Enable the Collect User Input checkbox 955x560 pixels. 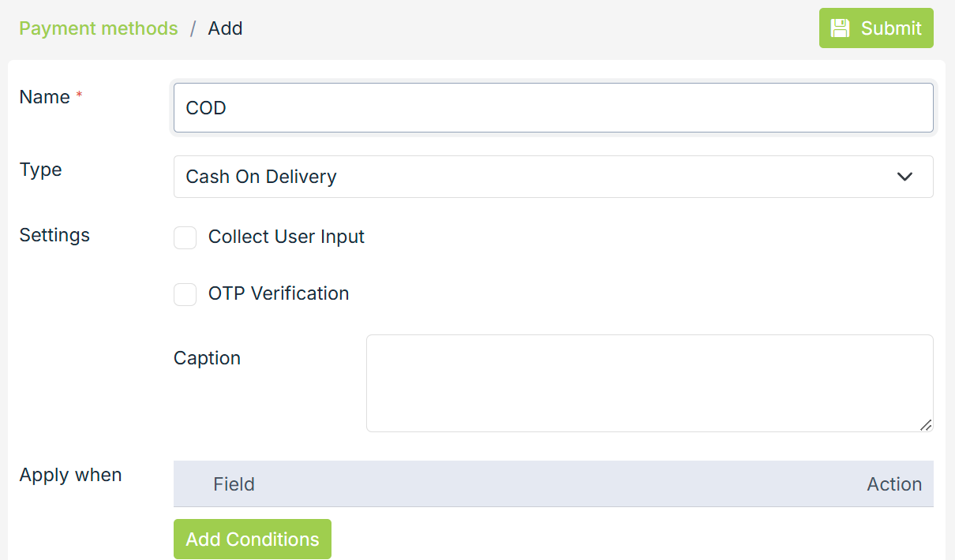click(x=185, y=237)
